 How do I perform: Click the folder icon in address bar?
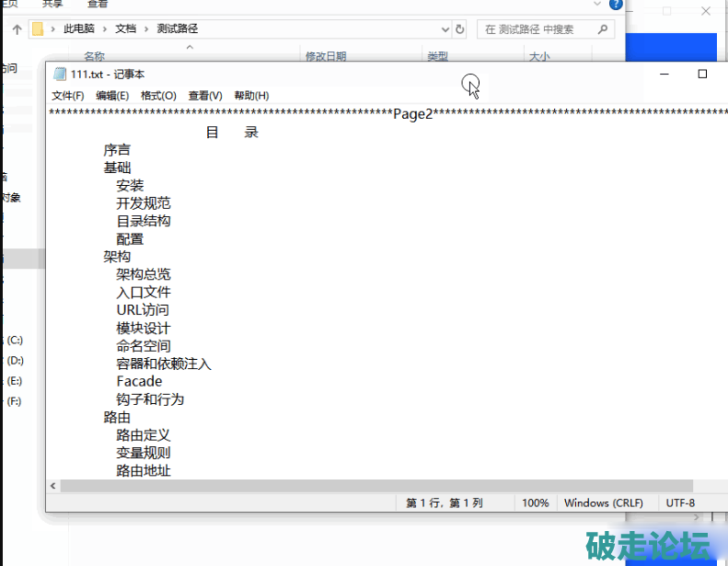click(38, 29)
